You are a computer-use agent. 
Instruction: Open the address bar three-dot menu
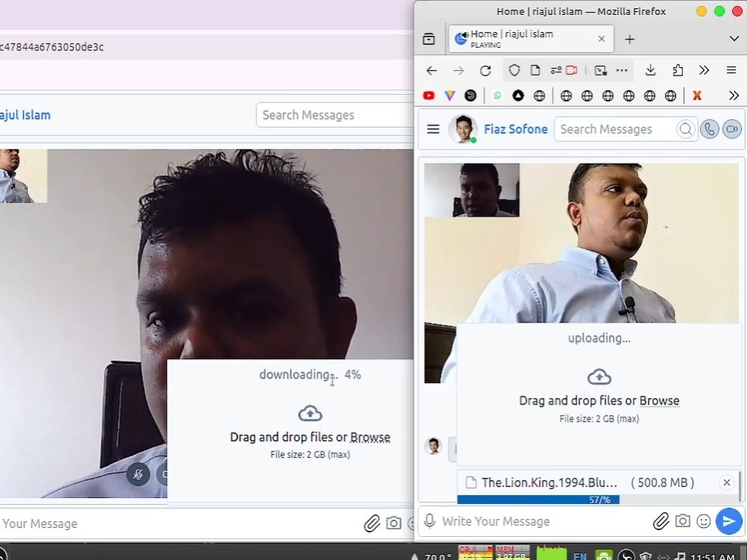coord(622,70)
